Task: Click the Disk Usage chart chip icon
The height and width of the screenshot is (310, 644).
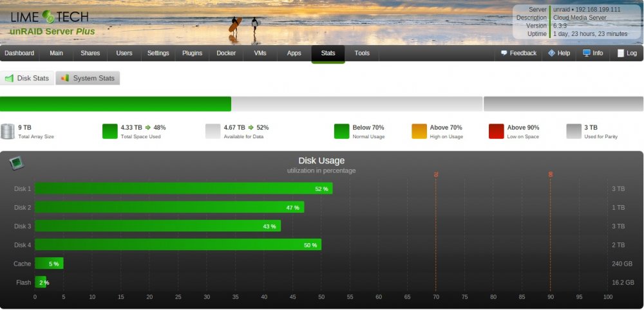Action: 17,163
